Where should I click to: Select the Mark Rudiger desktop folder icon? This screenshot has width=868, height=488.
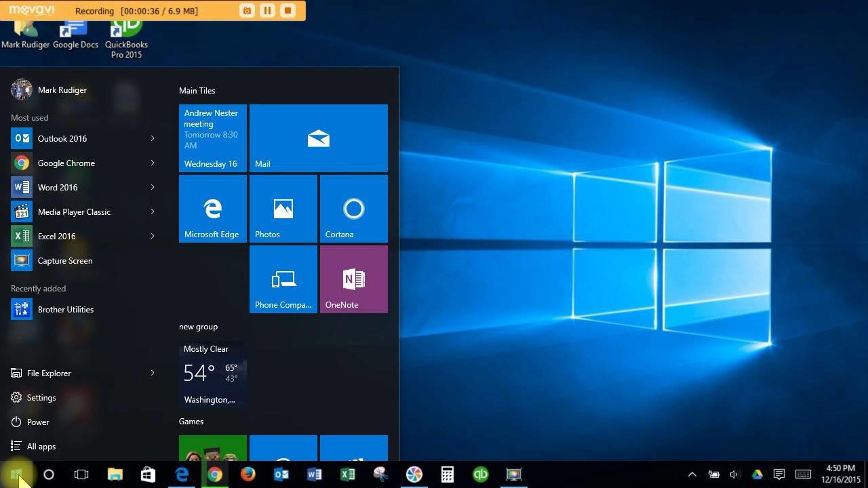pos(26,35)
